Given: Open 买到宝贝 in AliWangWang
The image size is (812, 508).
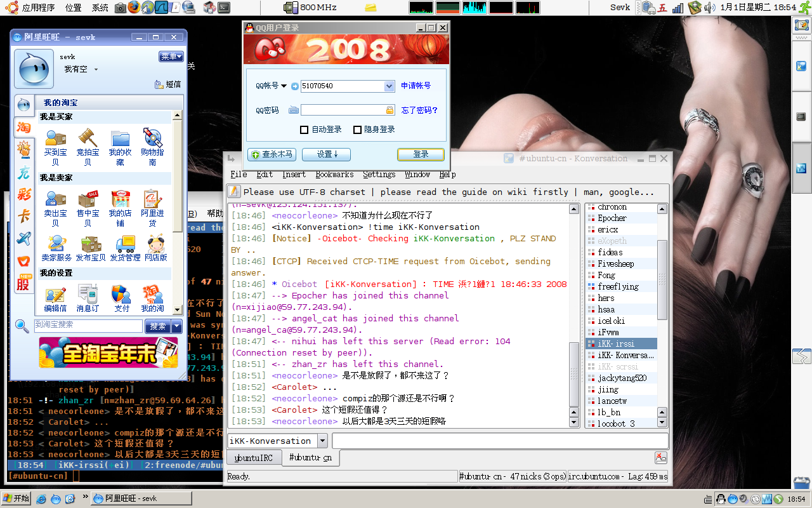Looking at the screenshot, I should [x=55, y=147].
